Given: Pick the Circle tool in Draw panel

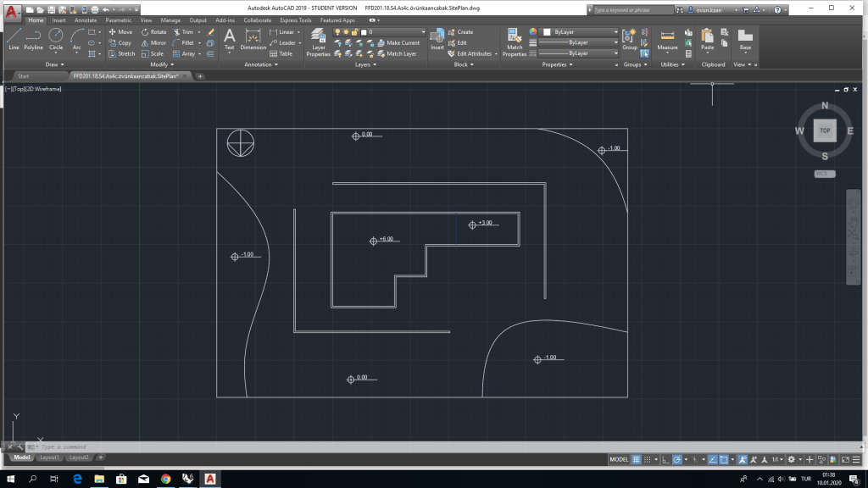Looking at the screenshot, I should pyautogui.click(x=56, y=39).
